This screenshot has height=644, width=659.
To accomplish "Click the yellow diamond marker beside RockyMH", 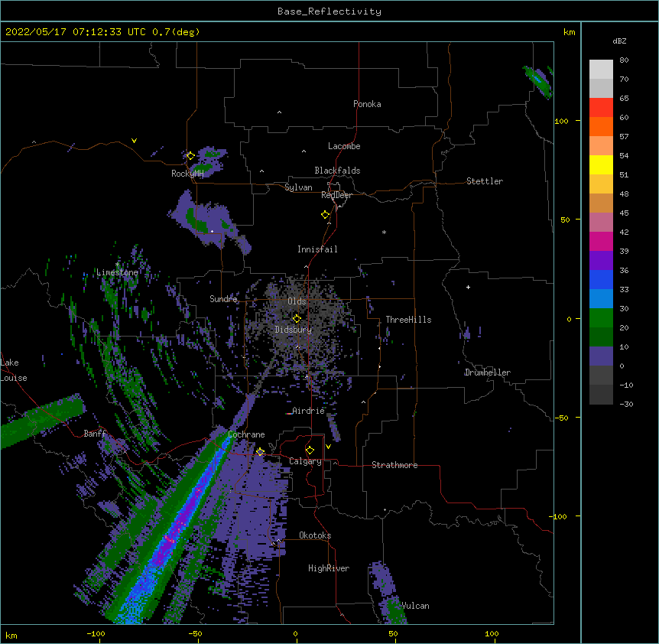I will (x=190, y=156).
